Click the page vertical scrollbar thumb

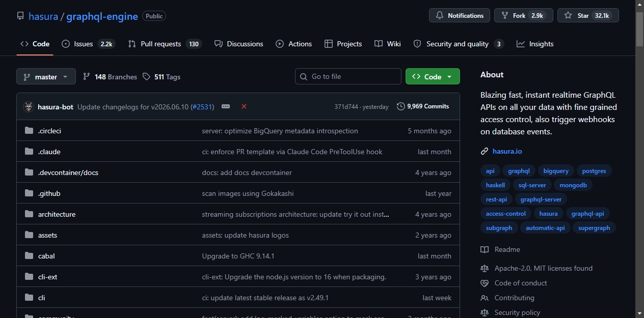tap(640, 28)
